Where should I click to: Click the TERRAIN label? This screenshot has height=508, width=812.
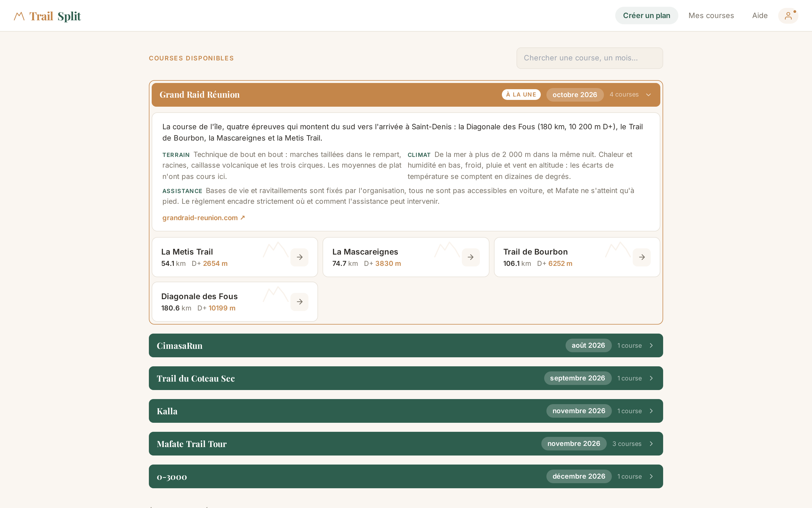176,155
